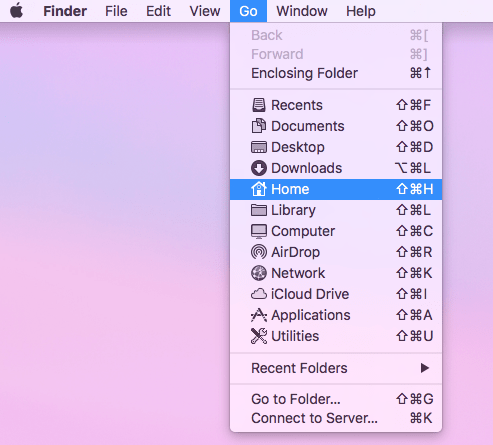Click the Desktop screen icon
The image size is (493, 445).
259,147
